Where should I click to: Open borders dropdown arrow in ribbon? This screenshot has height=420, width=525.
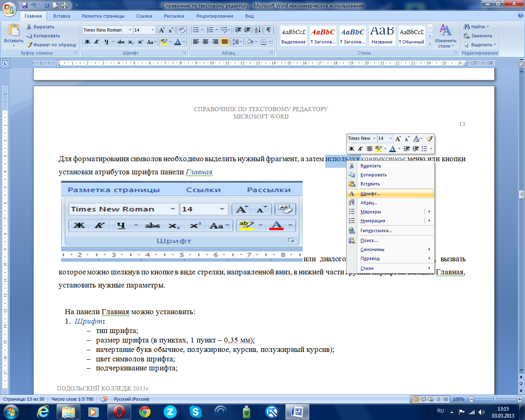[269, 42]
